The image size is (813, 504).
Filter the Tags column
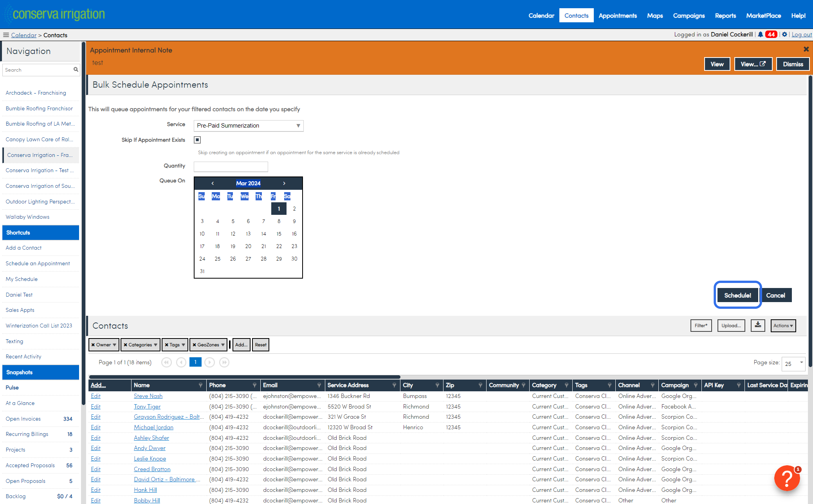(609, 385)
